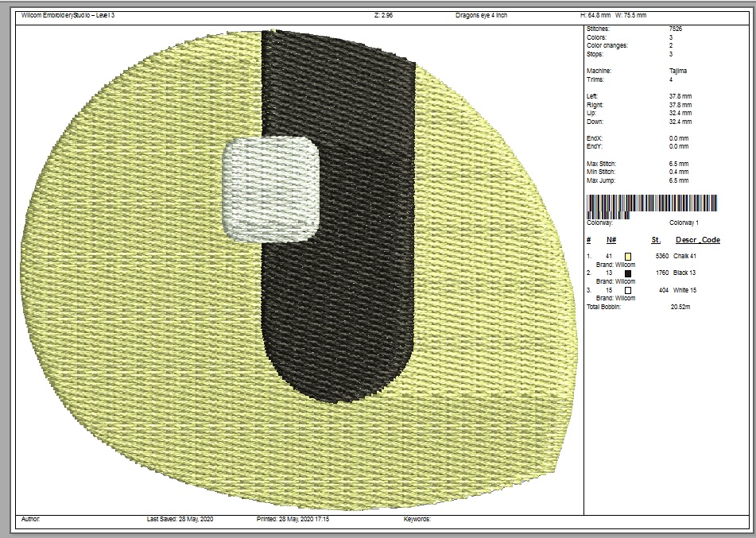Click the 'Wilcom EmbroideryStudio – Level 3' header text
Image resolution: width=756 pixels, height=538 pixels.
tap(68, 15)
